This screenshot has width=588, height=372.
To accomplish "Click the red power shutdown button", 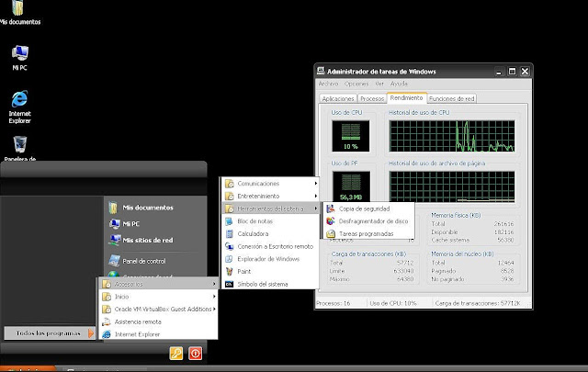I will click(x=196, y=354).
